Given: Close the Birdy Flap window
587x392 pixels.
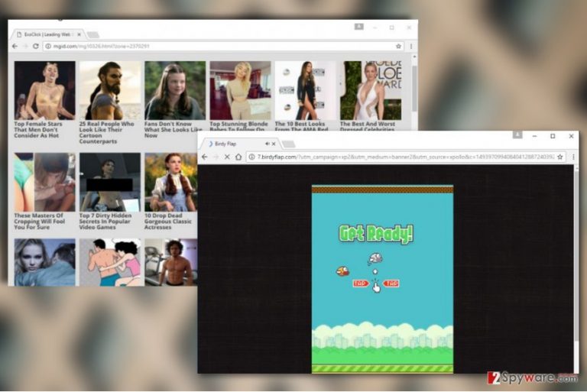Looking at the screenshot, I should click(571, 136).
